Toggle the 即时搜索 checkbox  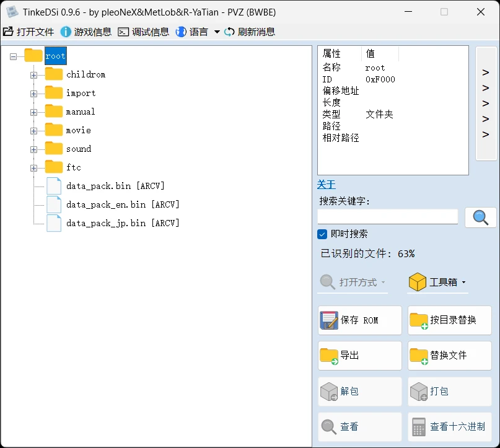pyautogui.click(x=322, y=234)
